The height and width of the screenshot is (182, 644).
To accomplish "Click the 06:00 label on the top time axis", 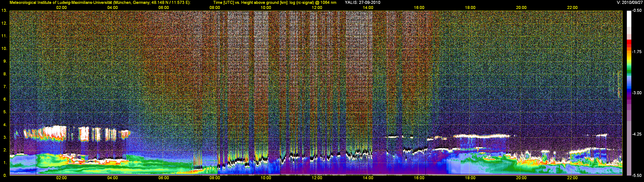I will [x=164, y=7].
